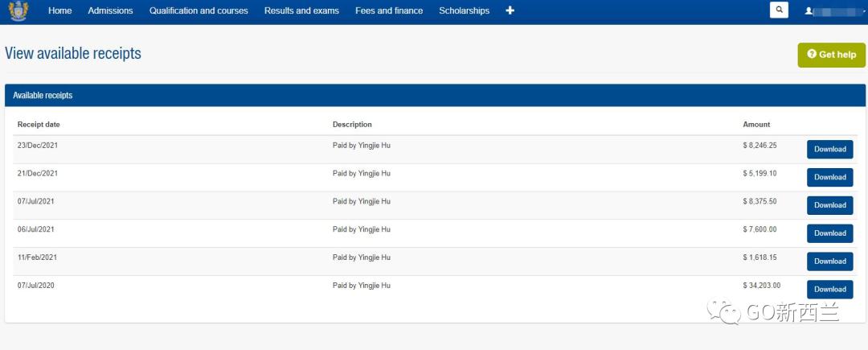Open Fees and finance menu
Screen dimensions: 868x350
(x=389, y=10)
